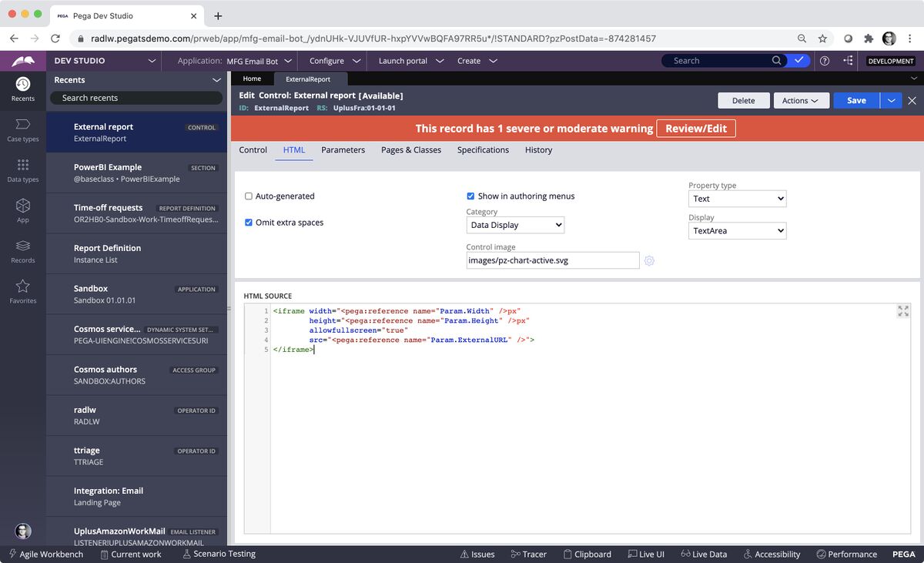Switch to the Home tab
Image resolution: width=924 pixels, height=563 pixels.
tap(252, 79)
